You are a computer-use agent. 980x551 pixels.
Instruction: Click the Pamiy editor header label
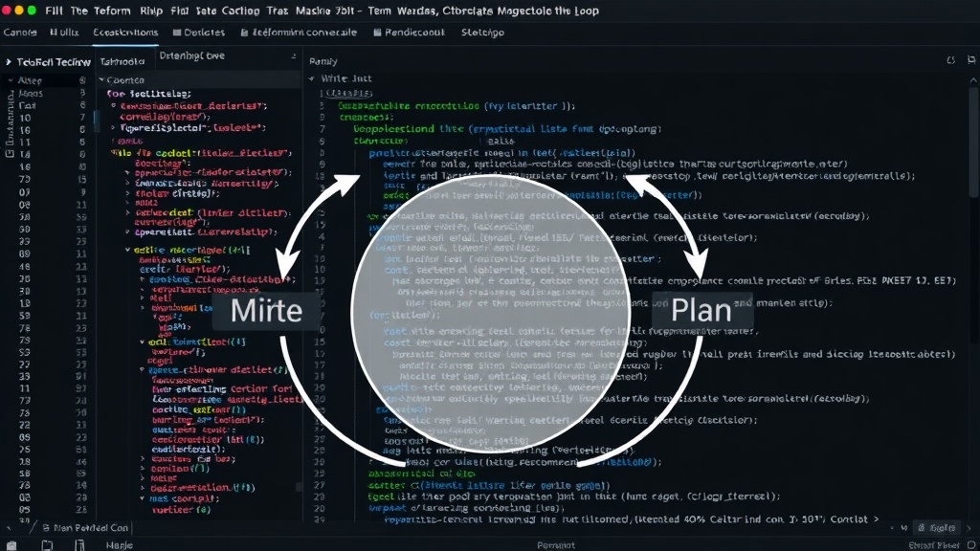click(323, 61)
